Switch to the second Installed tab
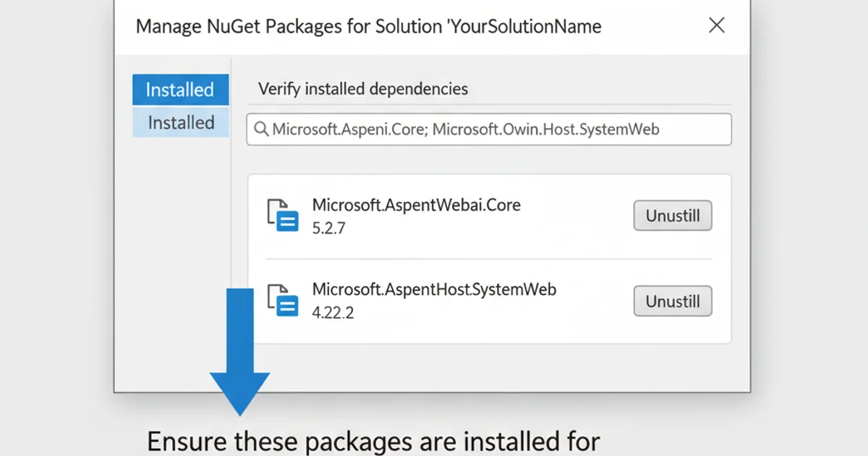Viewport: 868px width, 456px height. coord(179,122)
